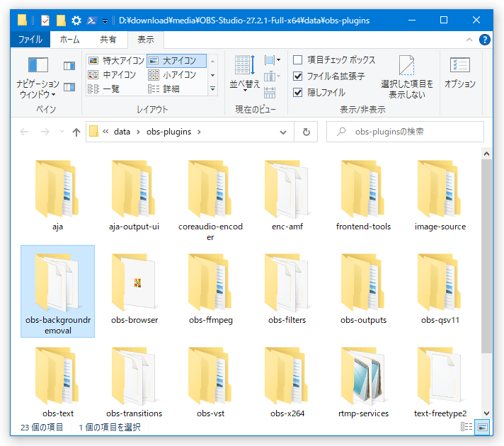The width and height of the screenshot is (504, 446).
Task: Open the obs-ffmpeg folder
Action: tap(210, 289)
